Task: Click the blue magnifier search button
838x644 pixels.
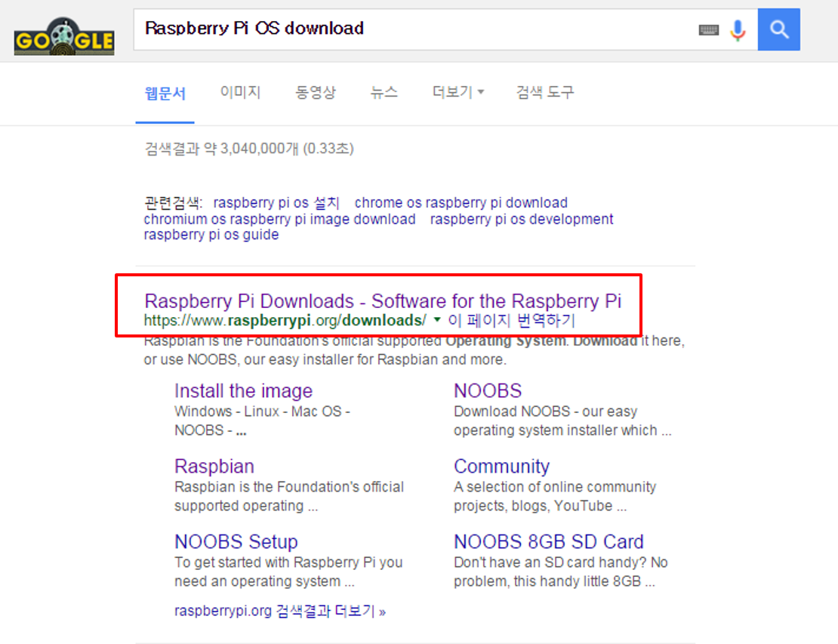Action: point(778,29)
